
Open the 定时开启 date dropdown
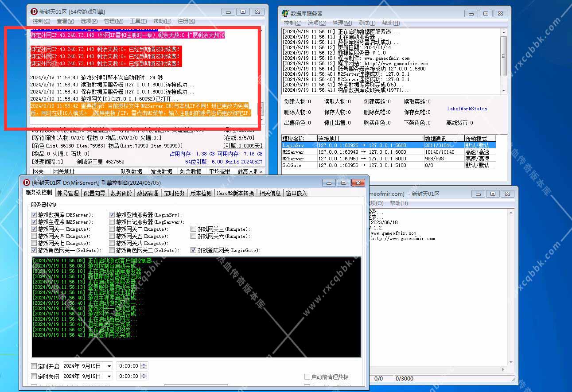point(109,366)
